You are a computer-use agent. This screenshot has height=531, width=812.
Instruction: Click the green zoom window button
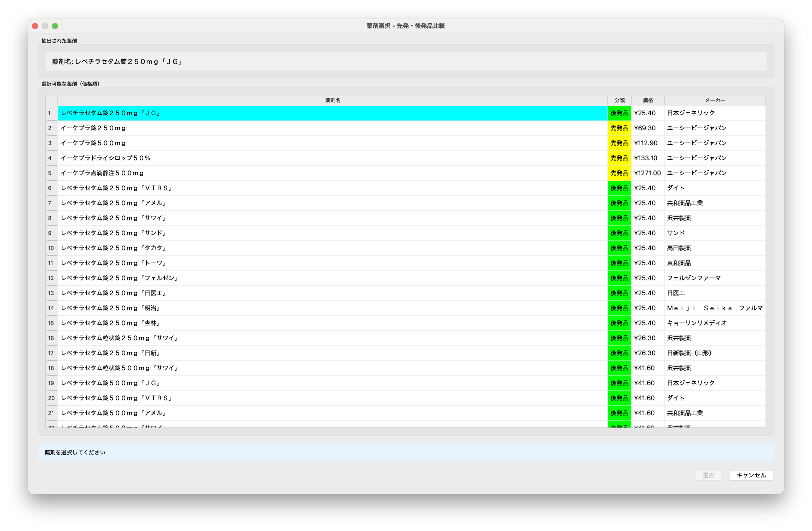[55, 26]
